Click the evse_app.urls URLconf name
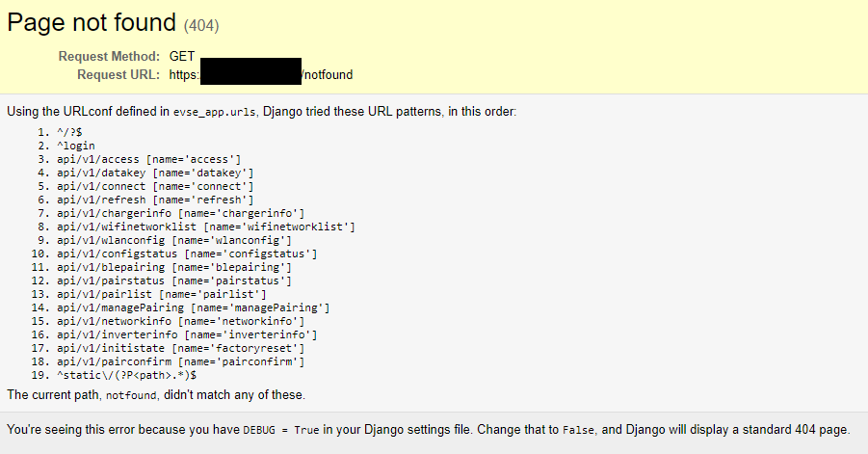The width and height of the screenshot is (868, 454). (x=215, y=113)
